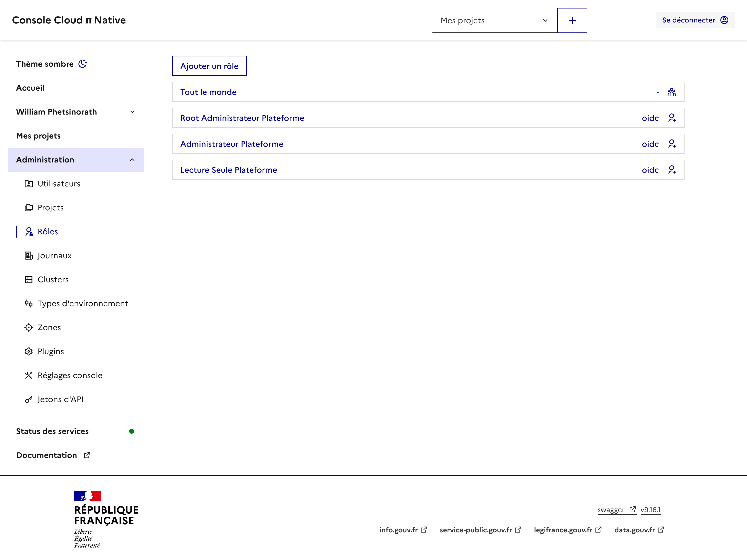
Task: Open Clusters via its grid icon
Action: coord(29,280)
